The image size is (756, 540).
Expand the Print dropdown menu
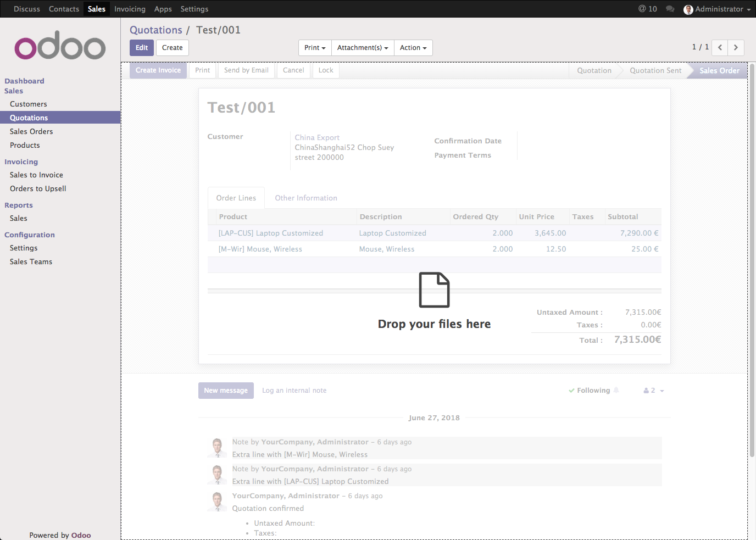(x=315, y=48)
